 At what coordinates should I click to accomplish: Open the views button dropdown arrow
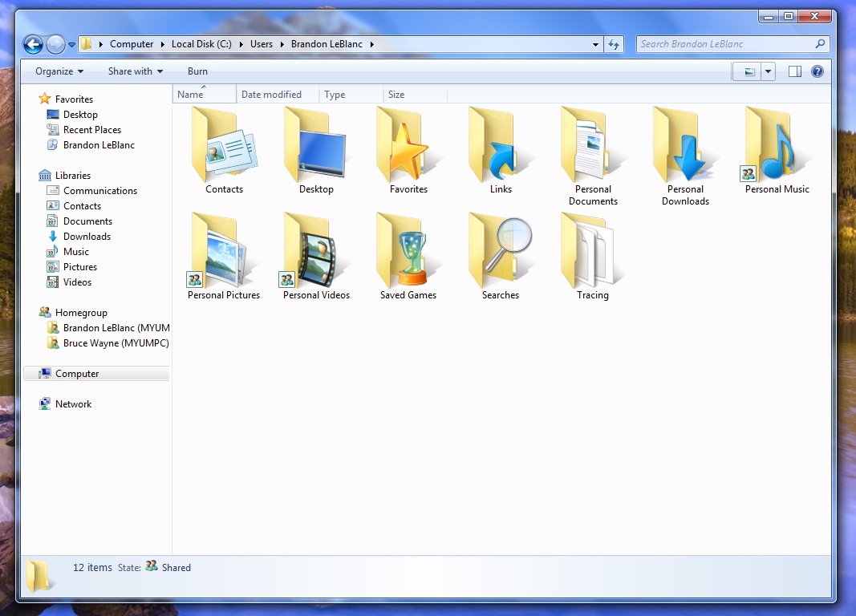click(x=768, y=71)
